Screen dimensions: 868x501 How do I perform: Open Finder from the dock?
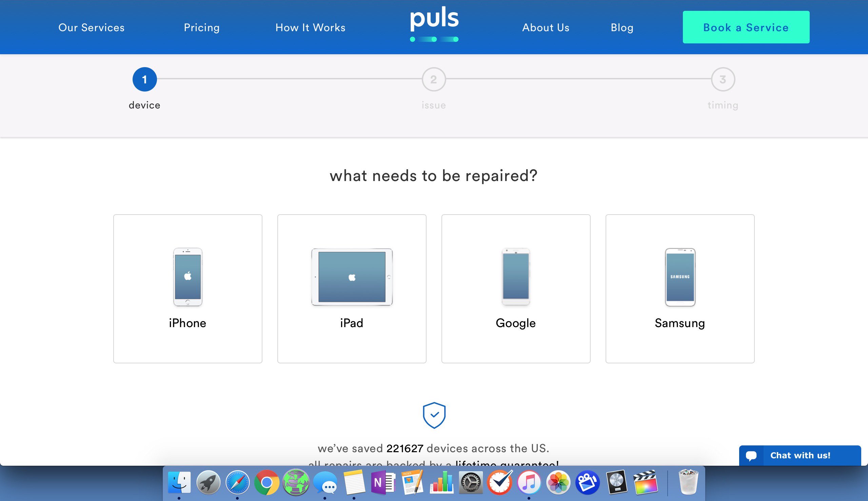click(179, 482)
